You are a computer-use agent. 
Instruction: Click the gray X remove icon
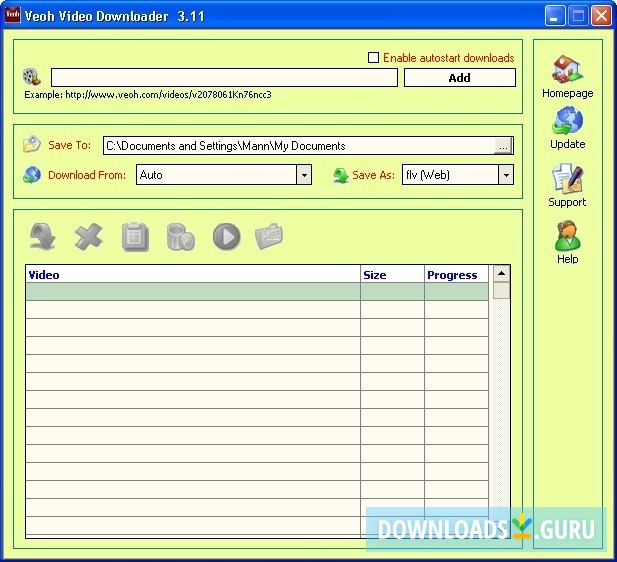point(89,236)
